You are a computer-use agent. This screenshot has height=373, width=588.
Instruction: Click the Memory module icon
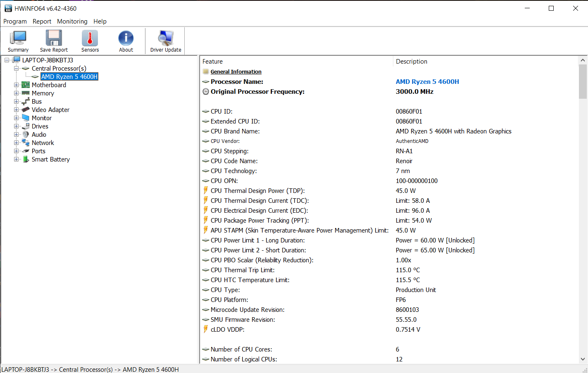(26, 93)
